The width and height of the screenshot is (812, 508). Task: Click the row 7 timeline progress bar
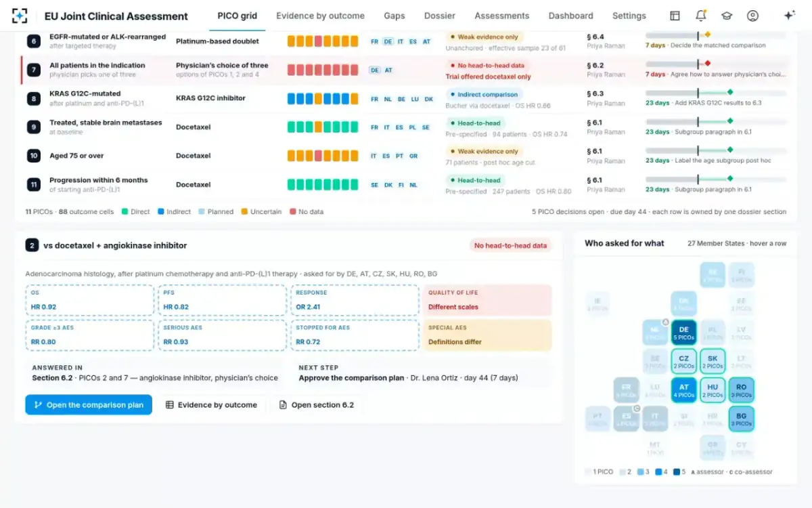coord(716,64)
